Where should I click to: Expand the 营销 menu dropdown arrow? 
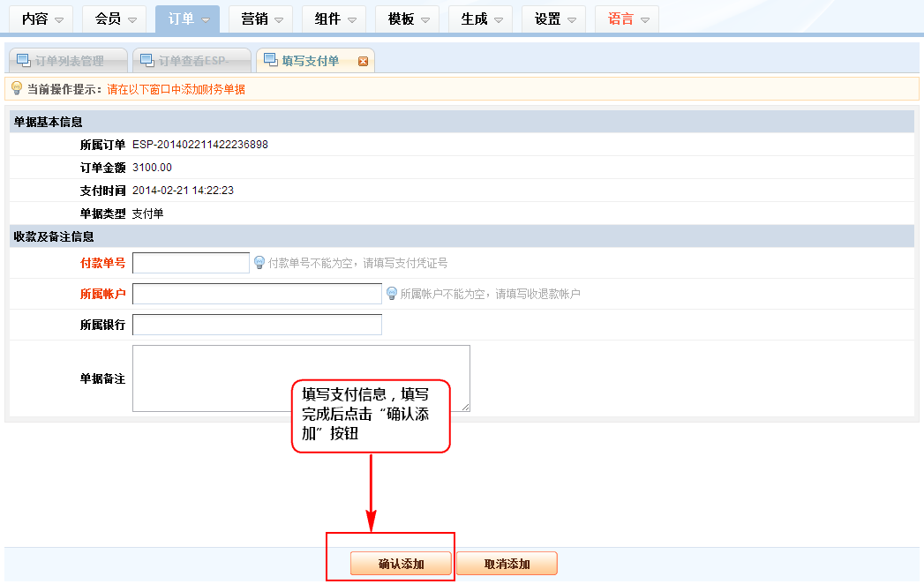278,20
